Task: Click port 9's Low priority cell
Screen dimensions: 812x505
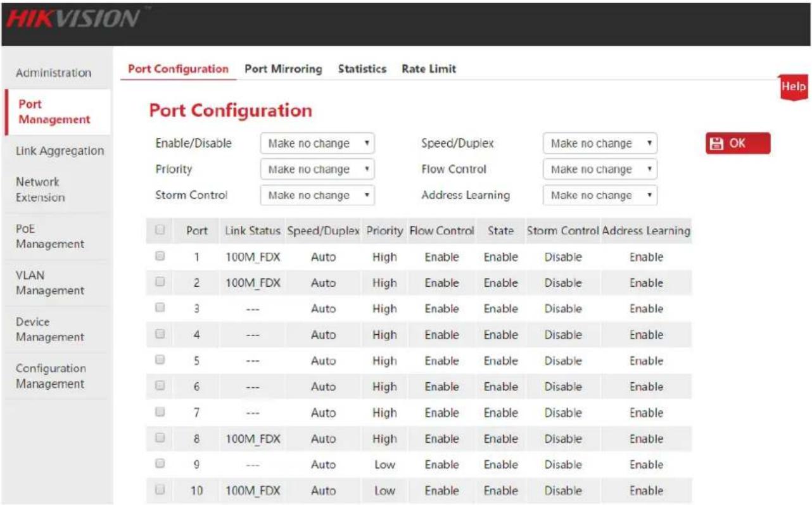Action: [384, 464]
